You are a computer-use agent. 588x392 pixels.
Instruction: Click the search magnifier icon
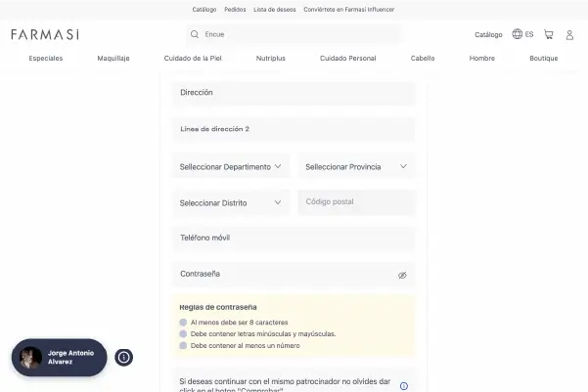click(194, 34)
